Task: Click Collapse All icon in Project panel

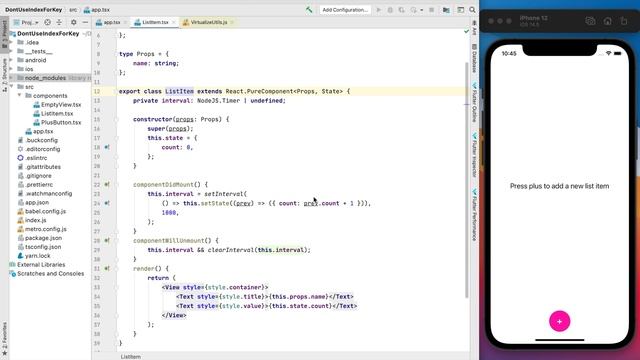Action: tap(59, 22)
